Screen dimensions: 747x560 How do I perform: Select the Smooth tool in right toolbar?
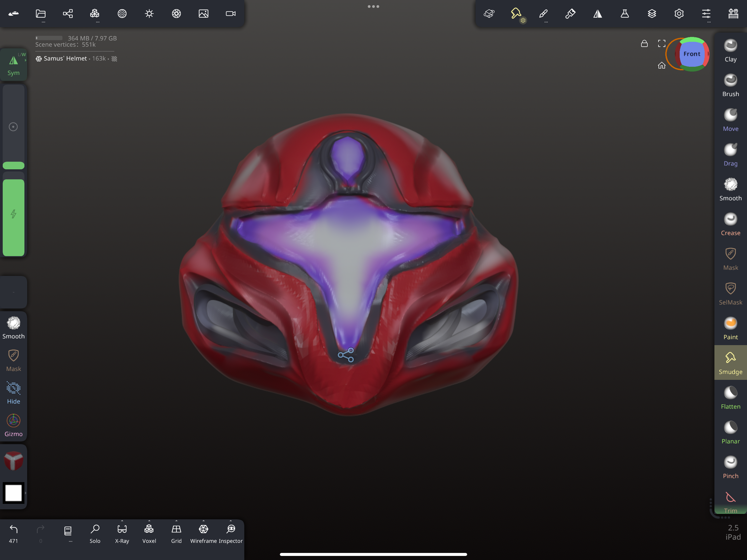pos(730,190)
